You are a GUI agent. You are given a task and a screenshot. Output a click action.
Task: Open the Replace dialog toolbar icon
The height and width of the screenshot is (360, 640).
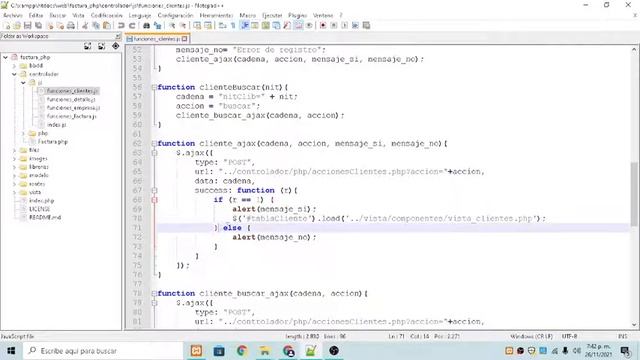tap(157, 26)
